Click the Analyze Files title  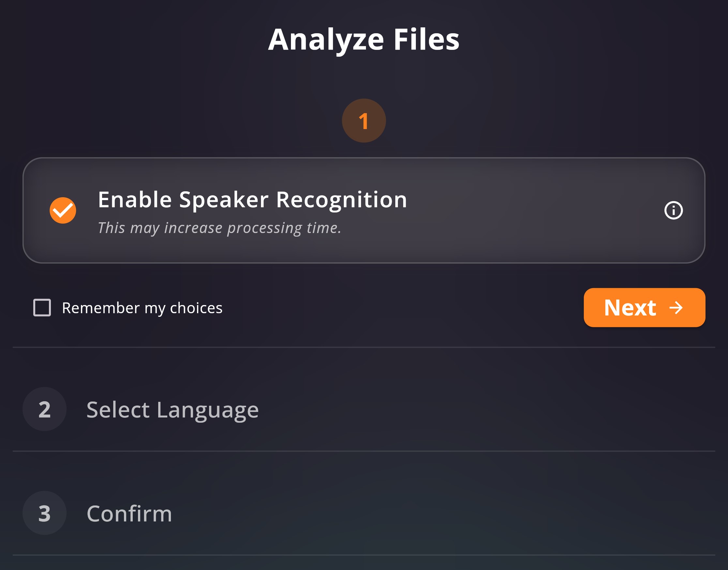coord(364,39)
